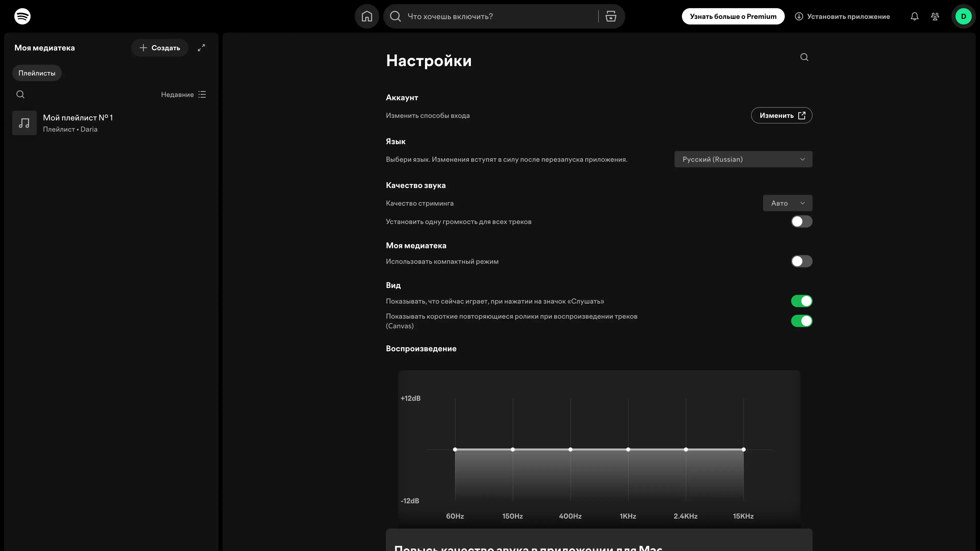Open the Friend Activity icon

[935, 16]
